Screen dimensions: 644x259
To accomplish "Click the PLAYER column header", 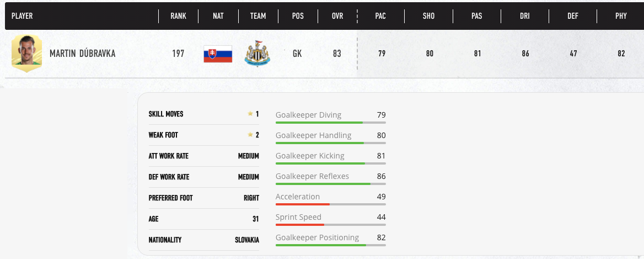I will (x=22, y=16).
